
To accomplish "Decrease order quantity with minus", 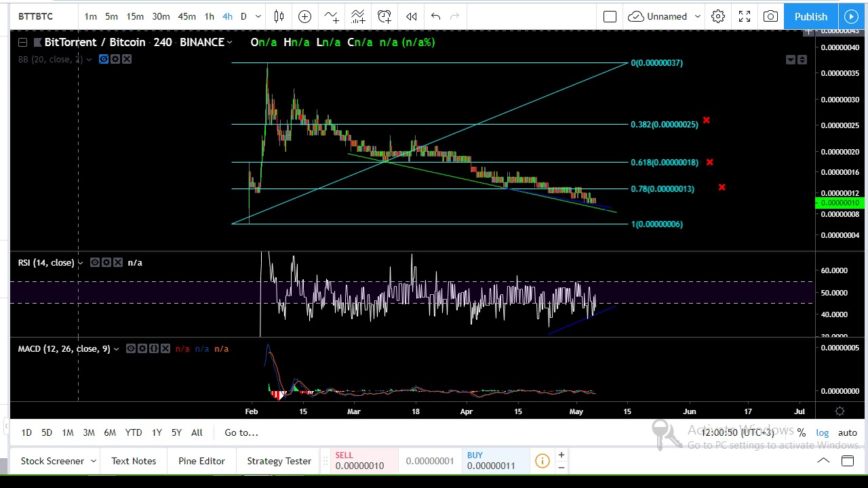I will click(x=561, y=467).
